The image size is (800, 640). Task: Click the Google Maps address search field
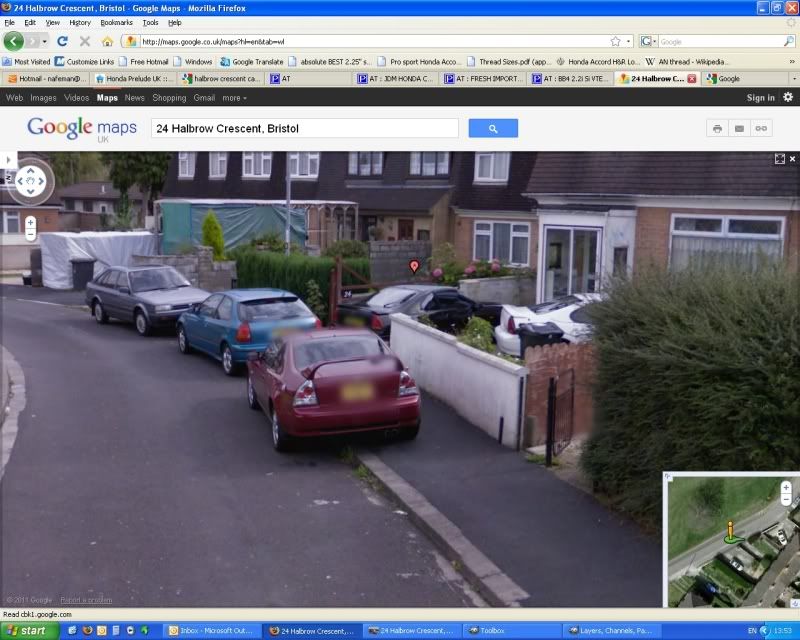[305, 128]
